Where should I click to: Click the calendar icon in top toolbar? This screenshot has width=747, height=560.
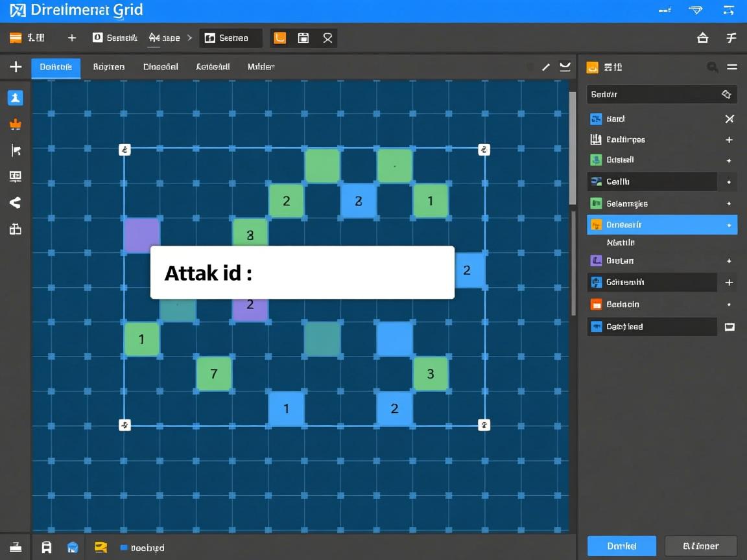point(303,38)
